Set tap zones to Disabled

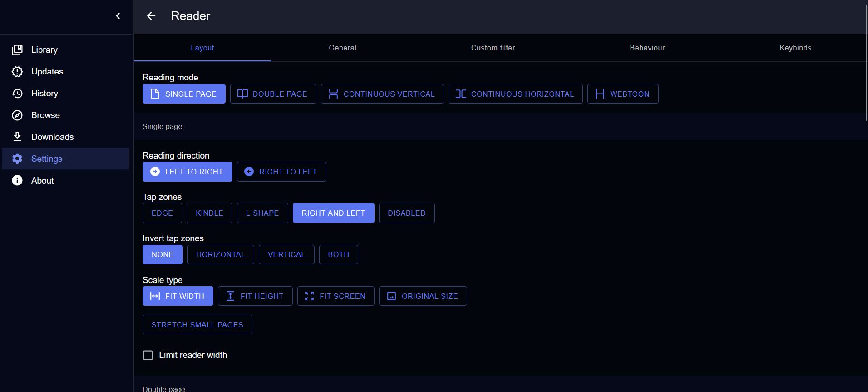(407, 213)
